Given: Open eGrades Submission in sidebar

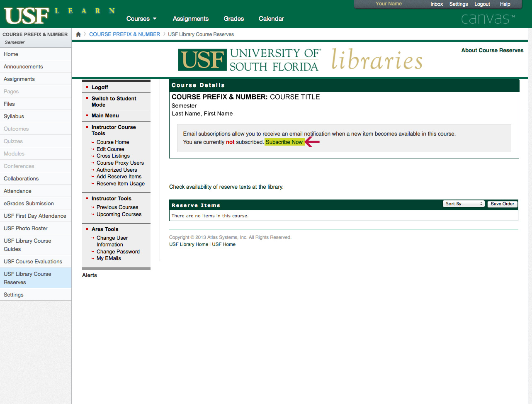Looking at the screenshot, I should point(36,203).
